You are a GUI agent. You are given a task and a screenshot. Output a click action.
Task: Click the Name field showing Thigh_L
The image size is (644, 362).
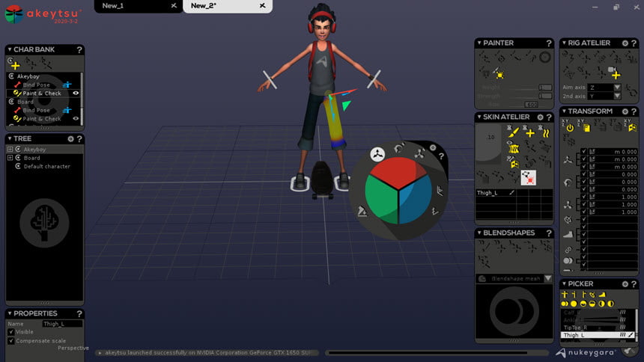[x=63, y=324]
